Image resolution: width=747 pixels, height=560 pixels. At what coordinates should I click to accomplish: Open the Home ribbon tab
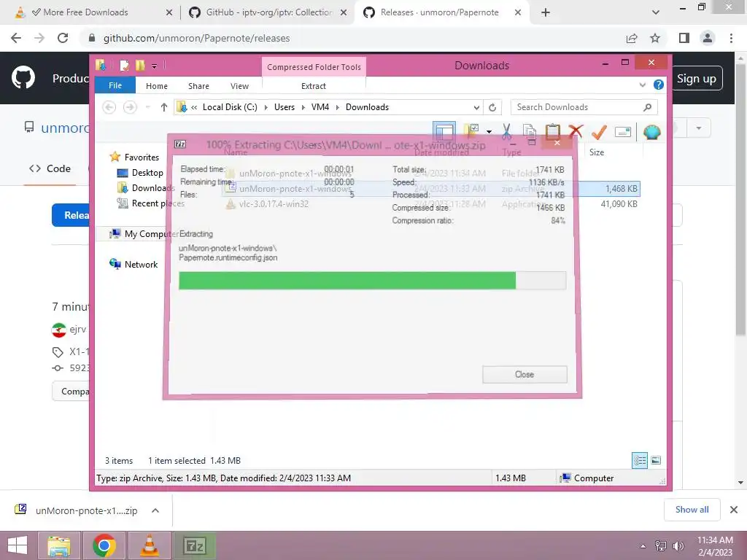[157, 86]
